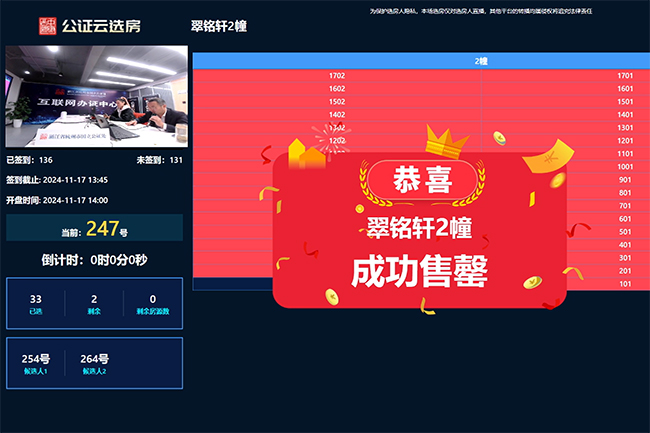Click the 0 剩余房源数 statistic
The width and height of the screenshot is (650, 433).
(x=153, y=304)
